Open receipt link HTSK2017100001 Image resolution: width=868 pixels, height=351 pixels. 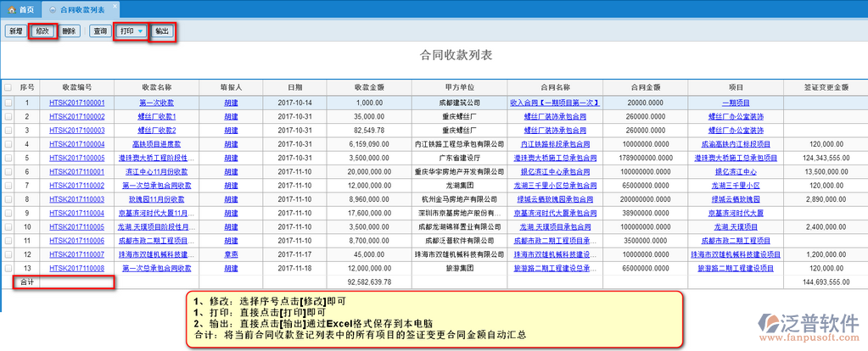pos(76,103)
